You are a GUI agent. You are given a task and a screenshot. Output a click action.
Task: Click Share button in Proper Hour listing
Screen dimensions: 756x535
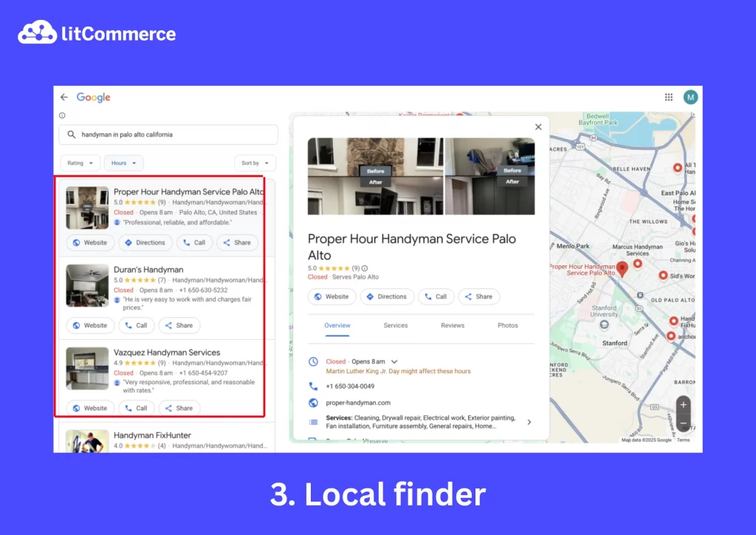click(237, 242)
